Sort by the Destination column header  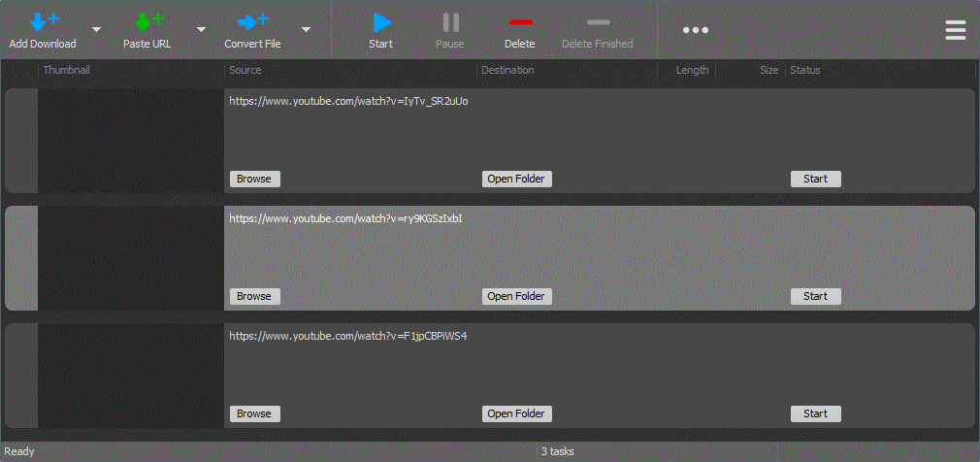click(507, 70)
